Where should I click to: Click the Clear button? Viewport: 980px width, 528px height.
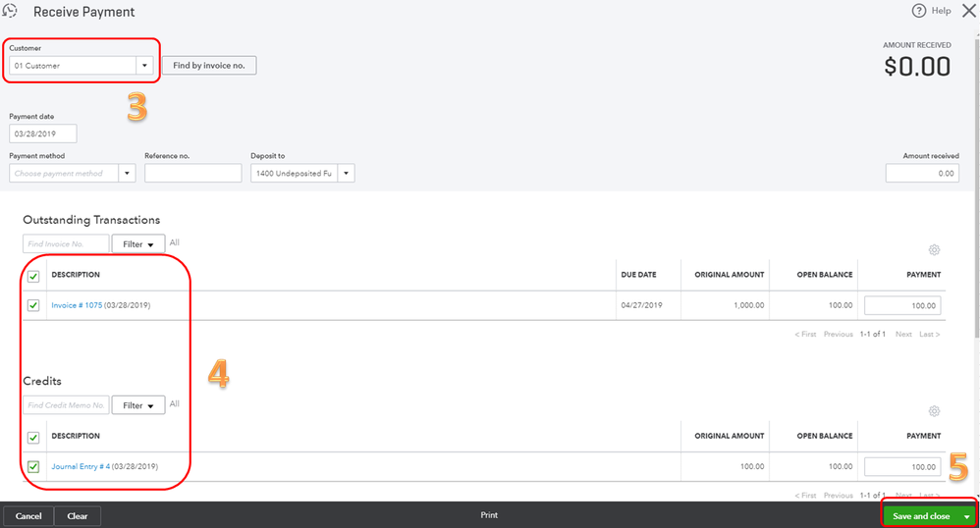point(78,516)
